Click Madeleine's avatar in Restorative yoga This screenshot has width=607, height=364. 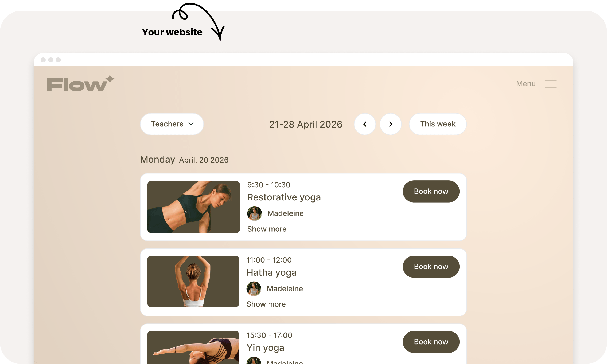point(254,213)
